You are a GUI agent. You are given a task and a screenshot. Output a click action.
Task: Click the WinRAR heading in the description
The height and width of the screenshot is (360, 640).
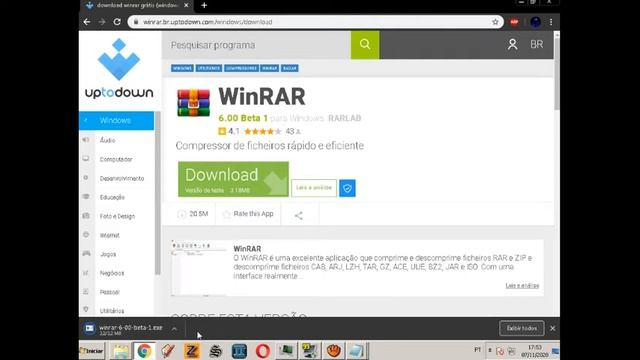click(x=247, y=249)
